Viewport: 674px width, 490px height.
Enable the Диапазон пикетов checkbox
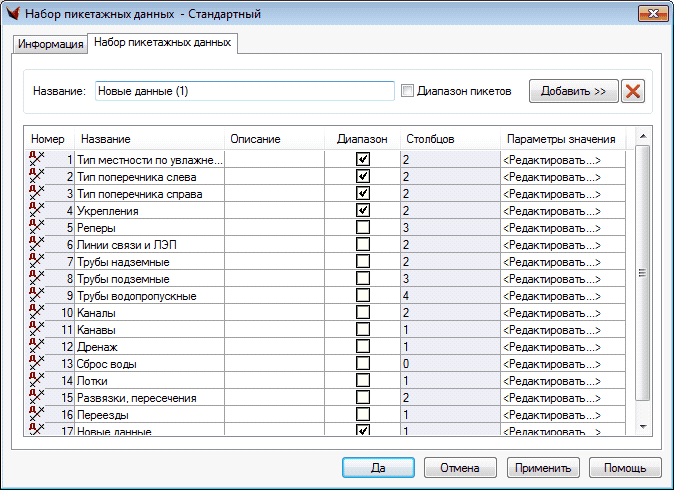tap(407, 91)
